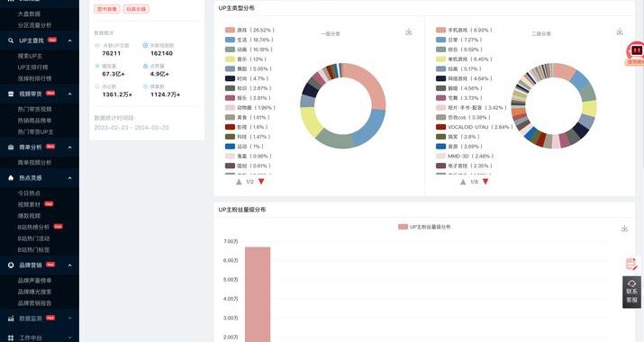Toggle UP主粉丝量级分布 bar chart legend
644x342 pixels.
pyautogui.click(x=424, y=227)
